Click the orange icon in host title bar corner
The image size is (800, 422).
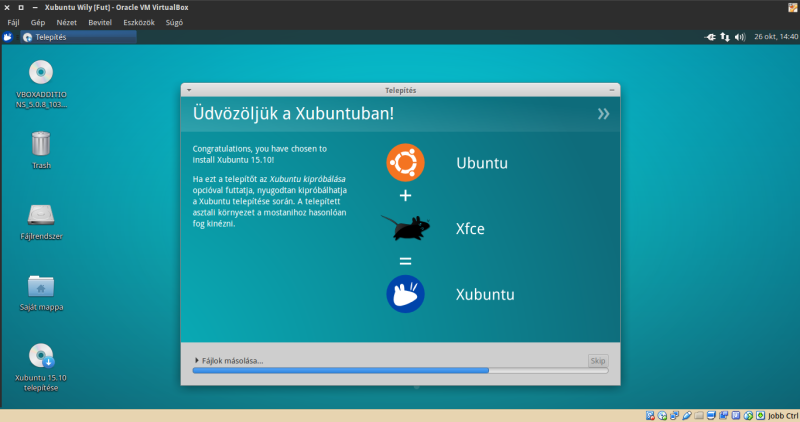click(793, 7)
